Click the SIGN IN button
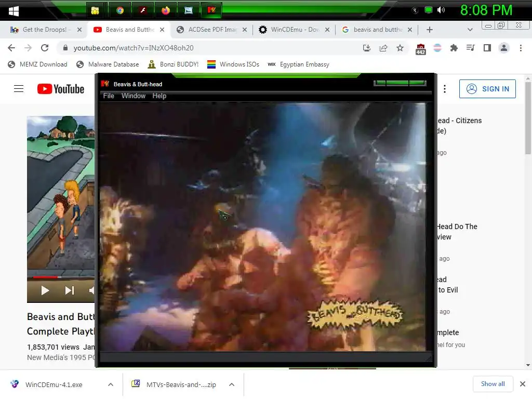The width and height of the screenshot is (532, 399). click(487, 89)
